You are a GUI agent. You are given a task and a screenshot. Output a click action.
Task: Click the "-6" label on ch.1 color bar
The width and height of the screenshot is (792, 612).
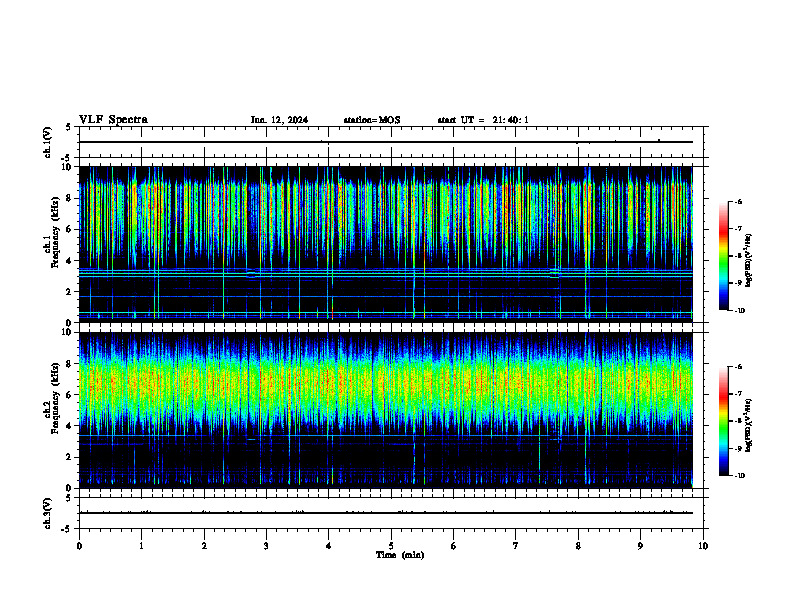coord(739,202)
